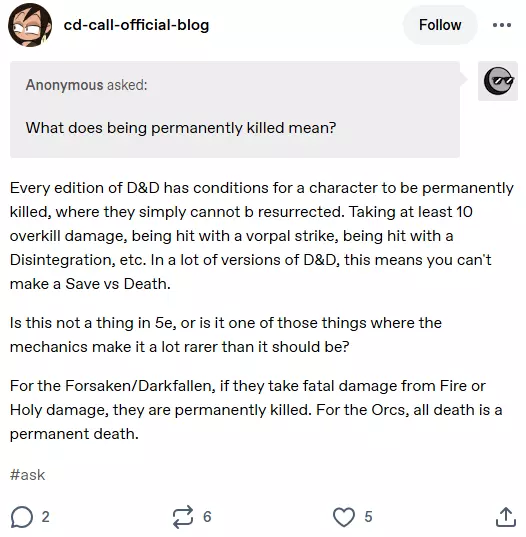
Task: Click the question 'What does being permanently killed mean?'
Action: click(x=181, y=128)
